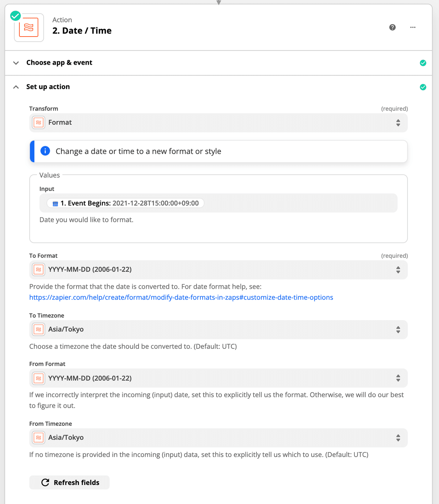Click the blue info icon in the notice

[45, 151]
